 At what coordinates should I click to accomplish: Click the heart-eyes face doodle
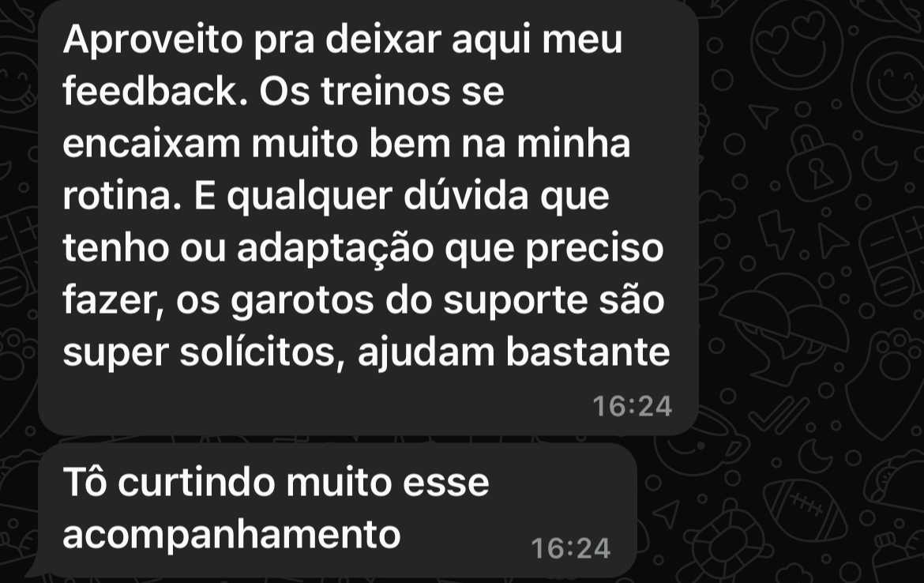click(x=797, y=44)
